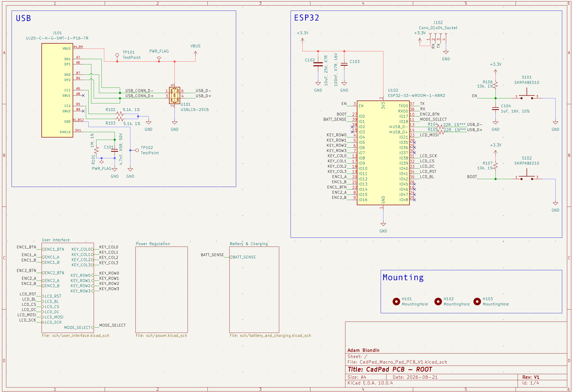Select the R107 pull-up resistor symbol
The width and height of the screenshot is (572, 392).
[x=495, y=166]
